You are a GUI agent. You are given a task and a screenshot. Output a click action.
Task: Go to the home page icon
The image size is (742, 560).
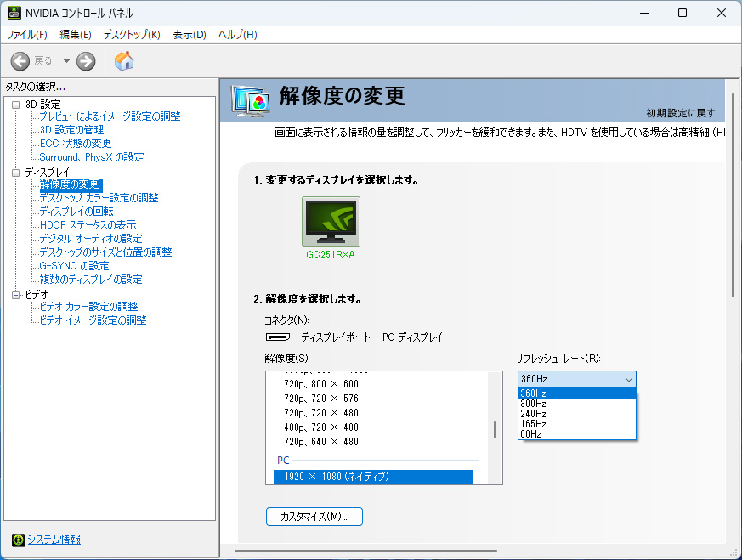click(124, 61)
